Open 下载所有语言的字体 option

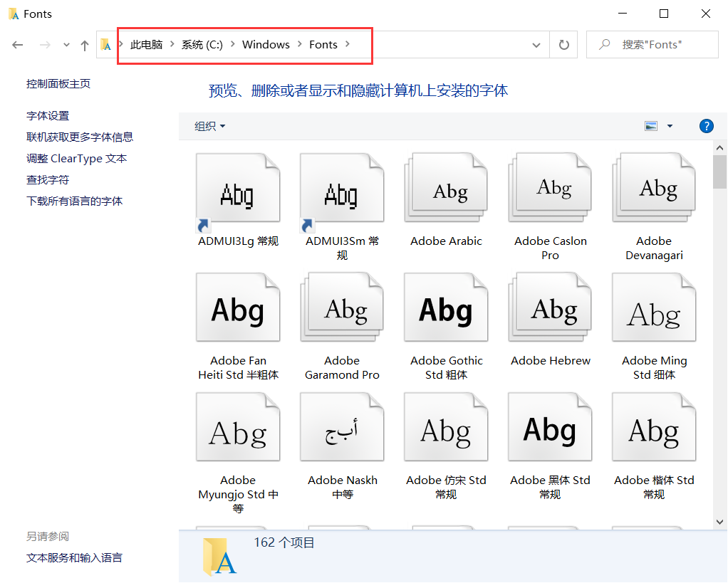(x=73, y=201)
